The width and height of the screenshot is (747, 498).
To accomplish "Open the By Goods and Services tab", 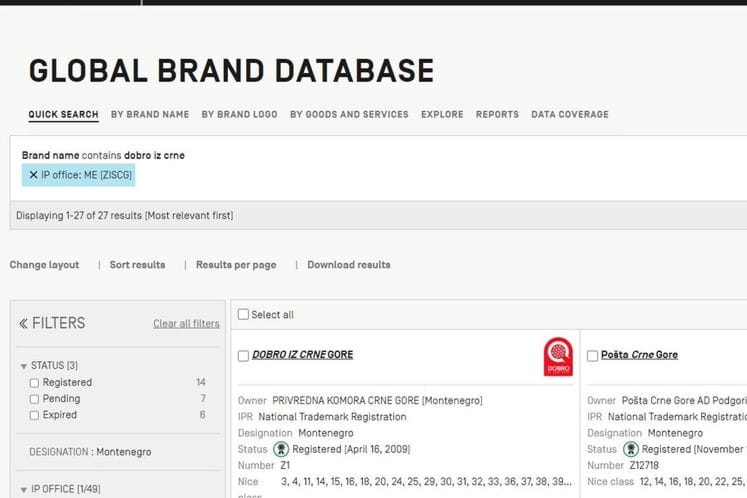I will click(x=349, y=115).
